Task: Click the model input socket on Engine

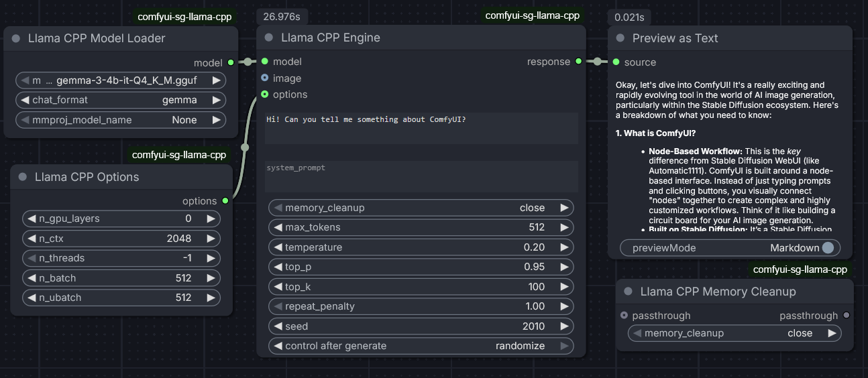Action: (x=265, y=61)
